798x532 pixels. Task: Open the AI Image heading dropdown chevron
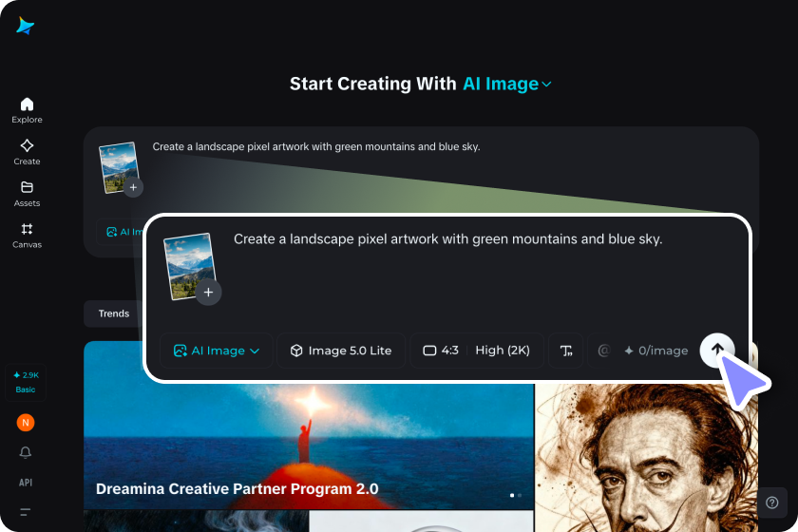[546, 84]
